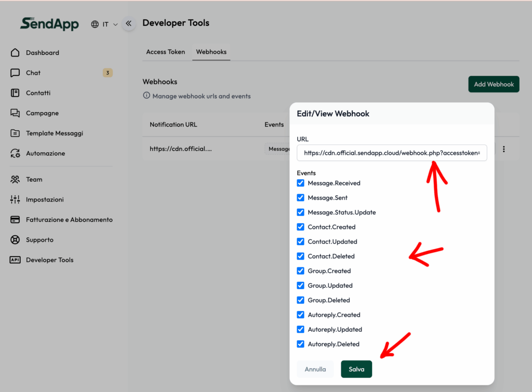Click the Contatti address book icon
The width and height of the screenshot is (532, 392).
click(15, 93)
